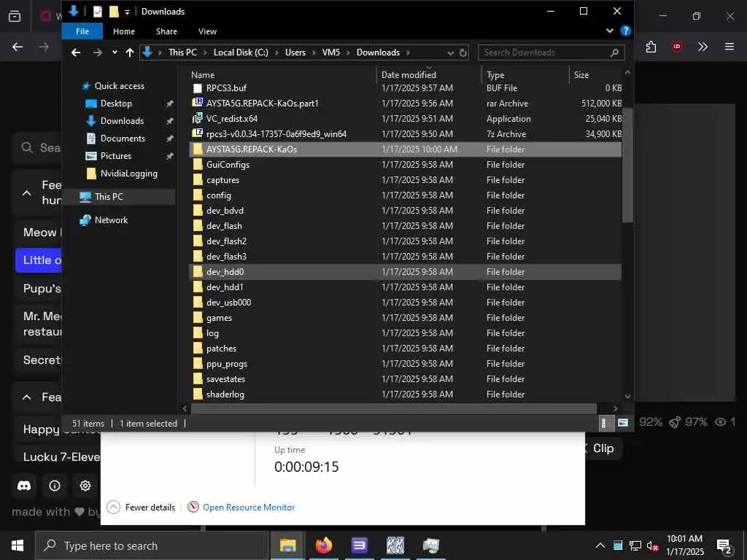Image resolution: width=747 pixels, height=560 pixels.
Task: Open the File ribbon tab
Action: coord(82,31)
